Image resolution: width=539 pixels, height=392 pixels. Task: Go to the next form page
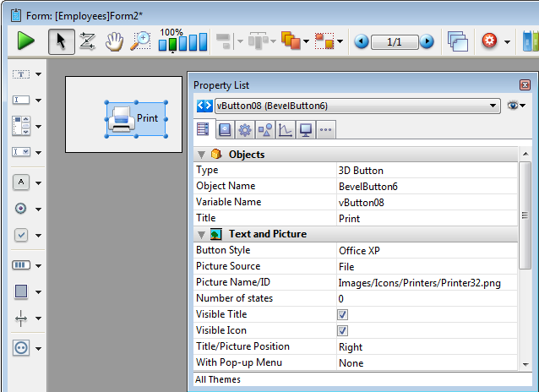[427, 41]
